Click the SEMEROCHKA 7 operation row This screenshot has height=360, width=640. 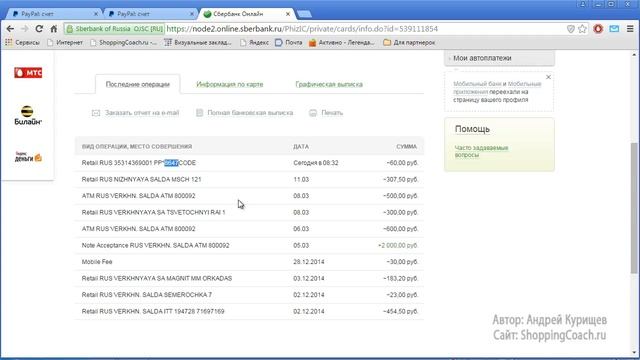249,295
